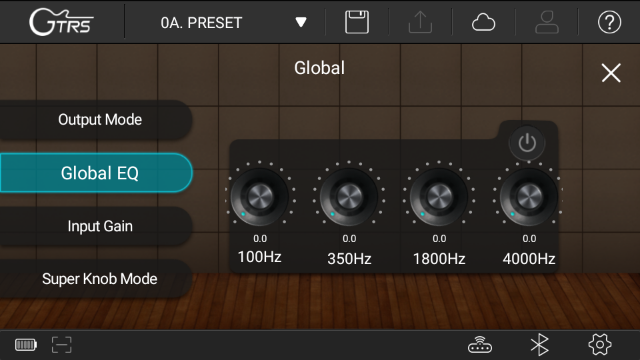The image size is (640, 360).
Task: Click the 1800Hz EQ knob
Action: [x=439, y=196]
